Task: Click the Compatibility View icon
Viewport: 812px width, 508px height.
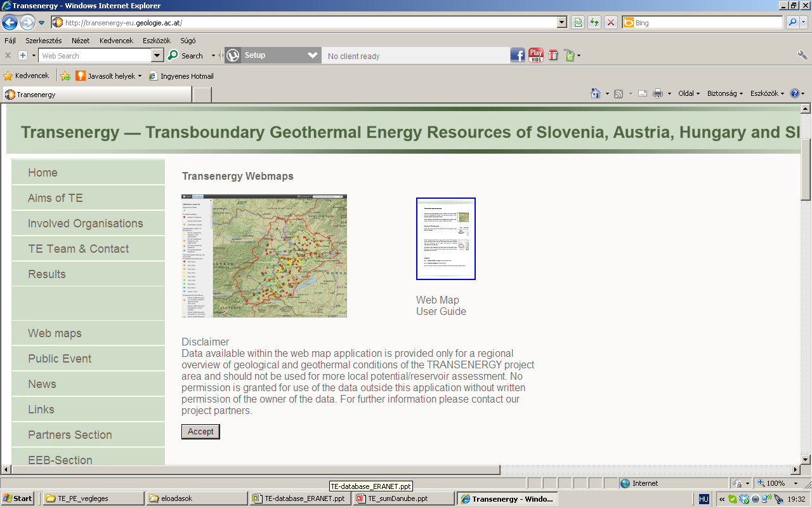Action: tap(578, 22)
